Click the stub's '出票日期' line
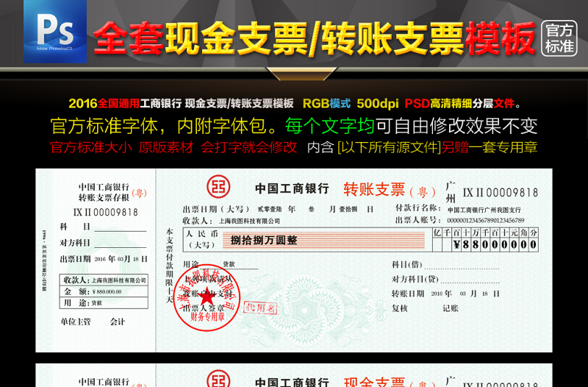 (x=104, y=259)
